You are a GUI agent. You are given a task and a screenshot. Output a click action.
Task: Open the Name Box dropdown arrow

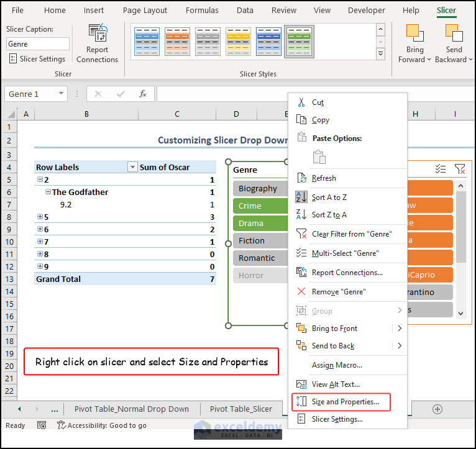click(61, 93)
